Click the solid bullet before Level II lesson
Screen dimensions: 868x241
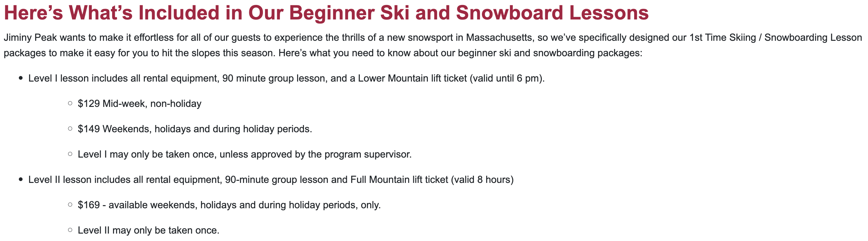[x=21, y=180]
